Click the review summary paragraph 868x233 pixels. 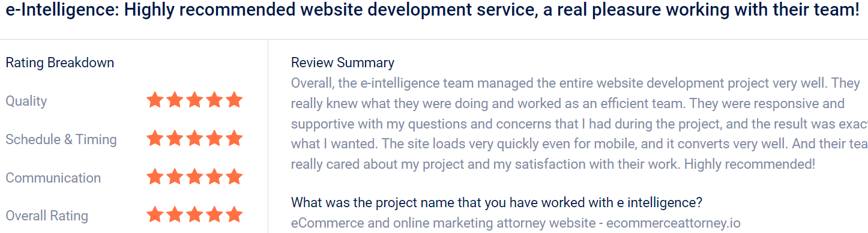(579, 123)
